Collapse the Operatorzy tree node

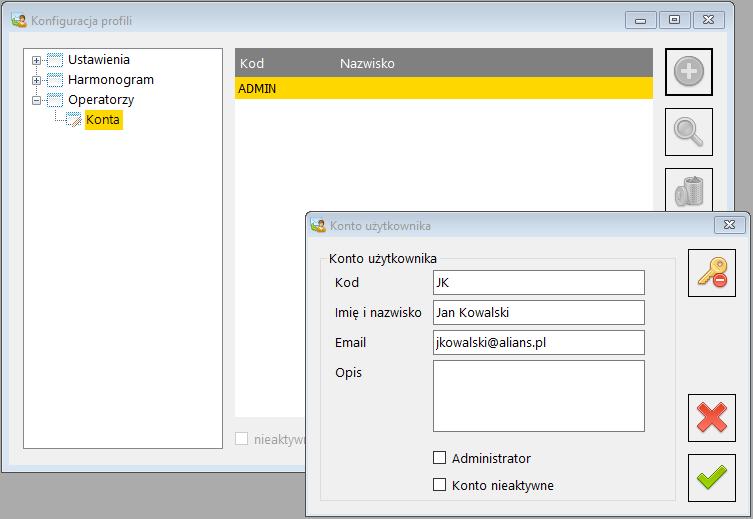(36, 100)
